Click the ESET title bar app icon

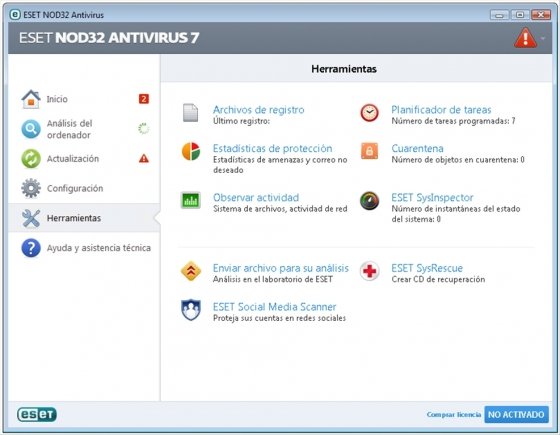click(15, 15)
